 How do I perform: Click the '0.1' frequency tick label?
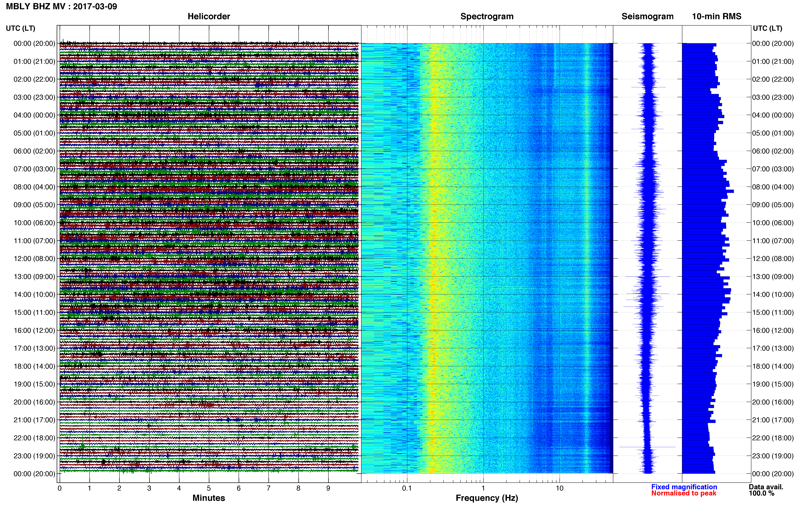click(x=407, y=488)
